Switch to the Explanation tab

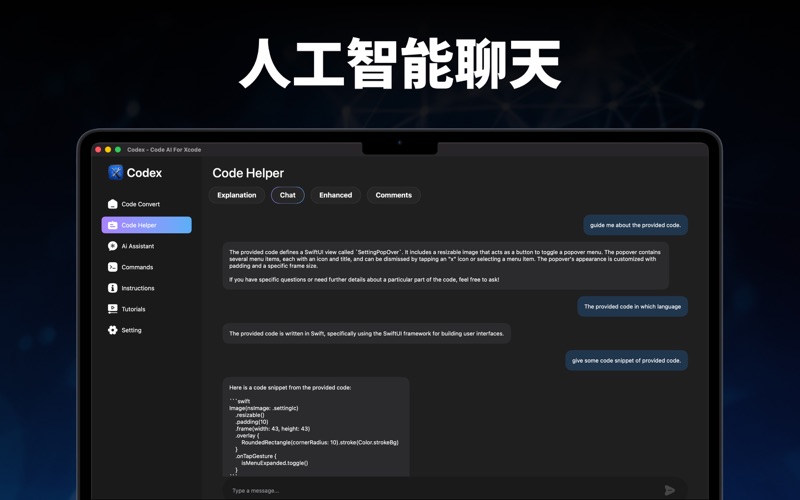pyautogui.click(x=237, y=195)
